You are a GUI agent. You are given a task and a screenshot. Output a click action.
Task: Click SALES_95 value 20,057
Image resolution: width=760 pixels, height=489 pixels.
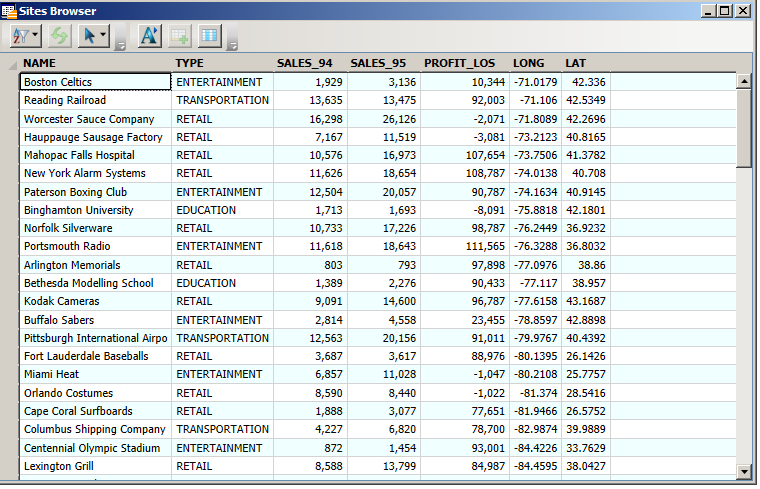click(384, 192)
